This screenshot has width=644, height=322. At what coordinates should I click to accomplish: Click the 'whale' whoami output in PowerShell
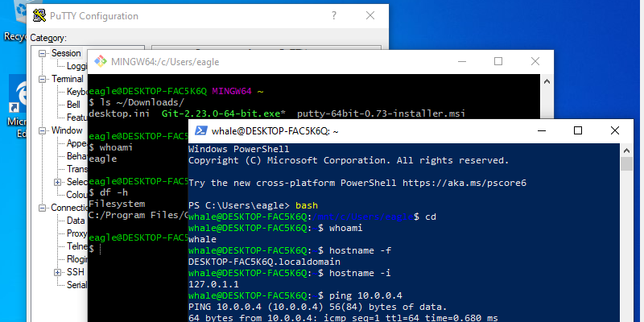click(x=203, y=239)
